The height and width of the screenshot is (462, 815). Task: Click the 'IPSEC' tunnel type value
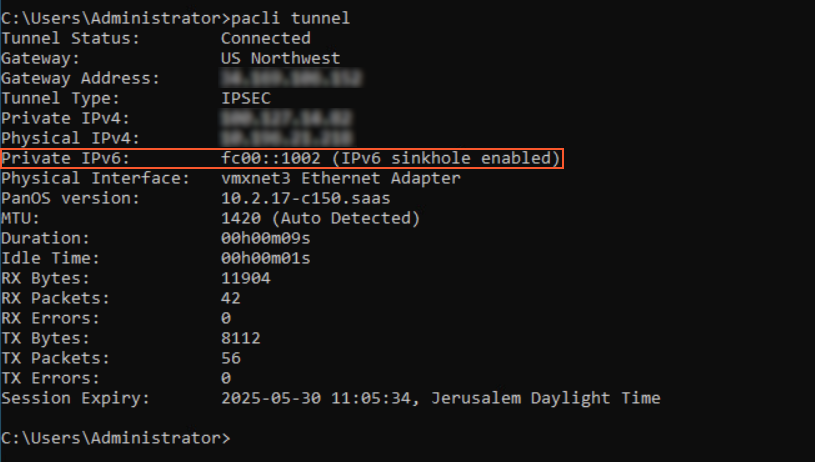point(245,98)
